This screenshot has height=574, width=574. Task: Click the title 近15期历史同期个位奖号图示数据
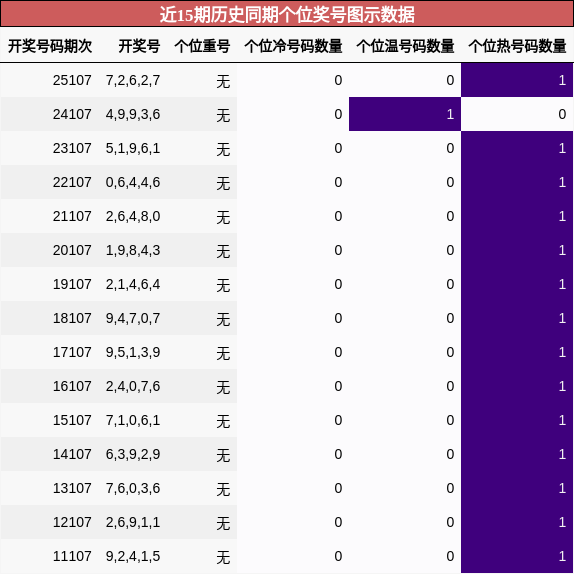(x=287, y=15)
